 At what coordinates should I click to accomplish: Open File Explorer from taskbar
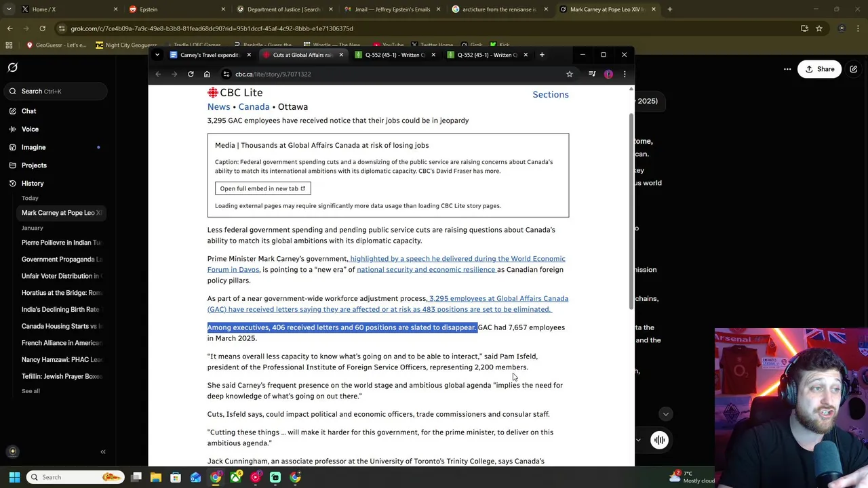click(x=156, y=477)
